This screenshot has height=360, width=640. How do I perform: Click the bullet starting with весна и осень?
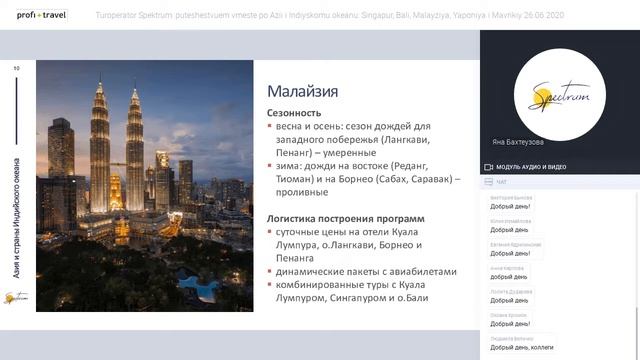[x=353, y=140]
